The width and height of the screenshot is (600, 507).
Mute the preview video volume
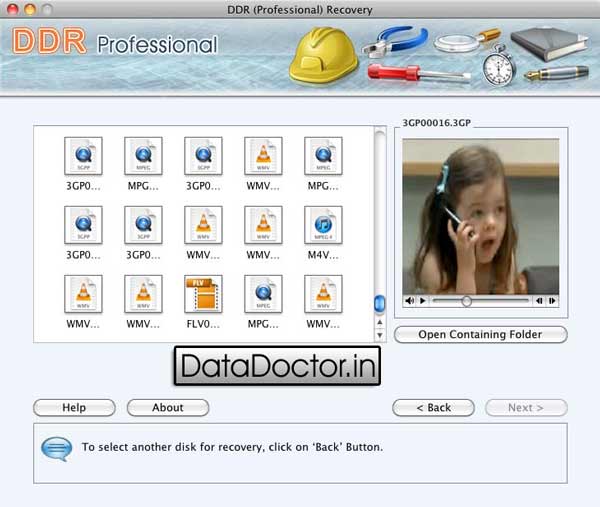tap(409, 301)
